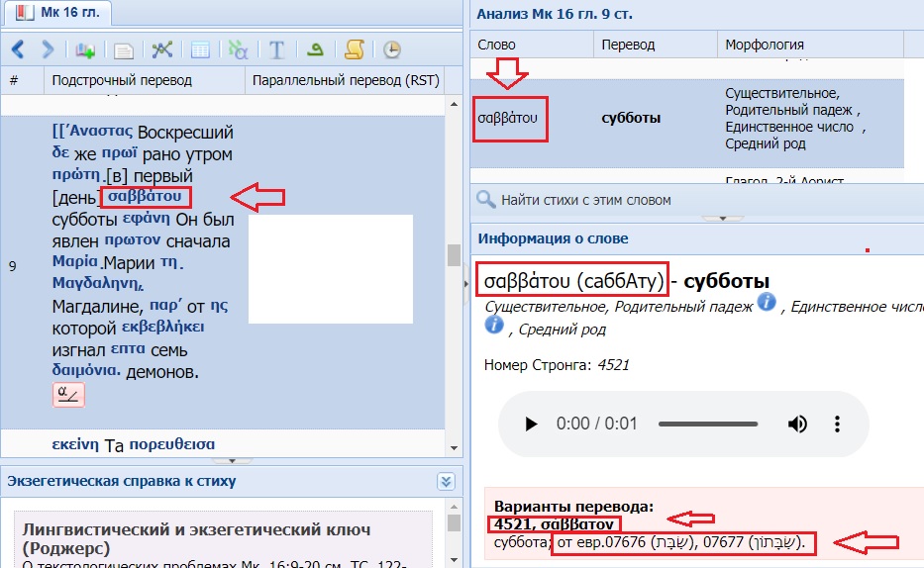Viewport: 924px width, 568px height.
Task: Play the word pronunciation audio
Action: (x=531, y=424)
